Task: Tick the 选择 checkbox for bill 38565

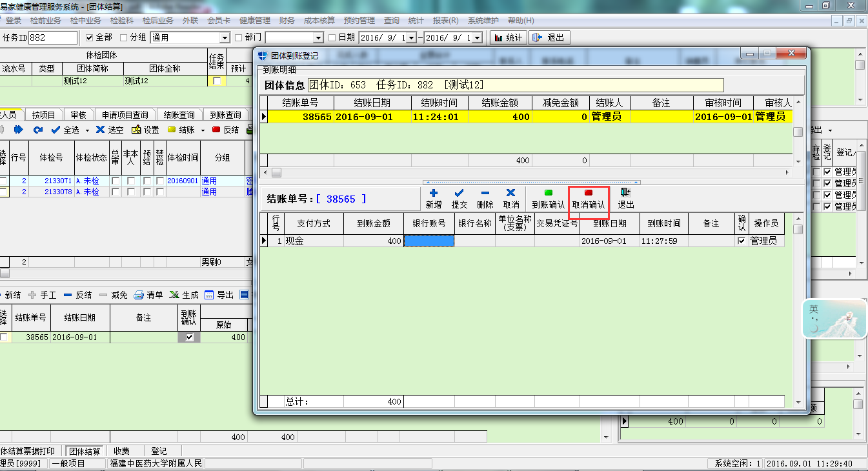Action: [x=5, y=337]
